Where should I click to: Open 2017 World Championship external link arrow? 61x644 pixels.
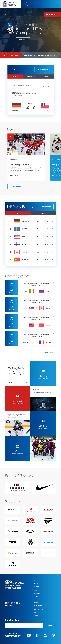pyautogui.click(x=35, y=93)
